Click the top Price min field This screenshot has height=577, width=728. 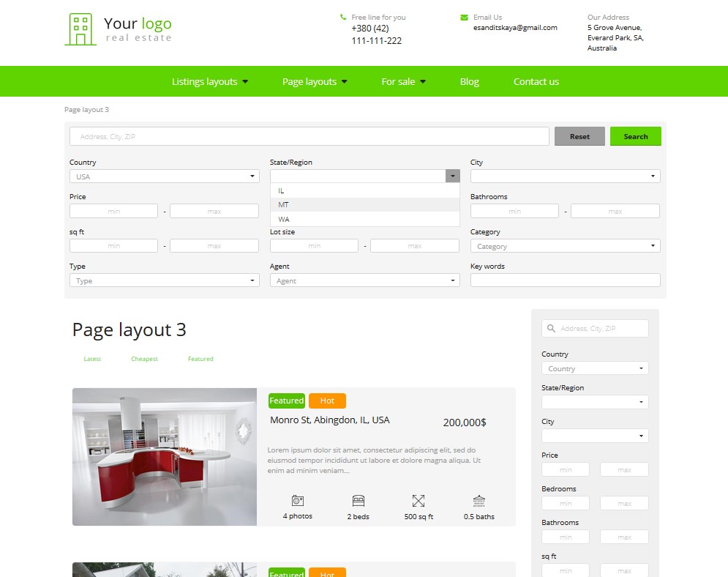point(113,211)
